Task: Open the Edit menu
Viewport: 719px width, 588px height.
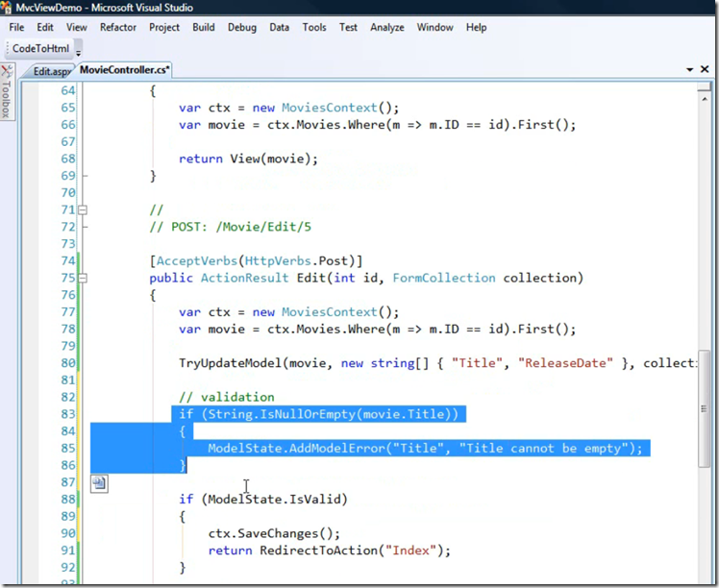Action: [x=45, y=28]
